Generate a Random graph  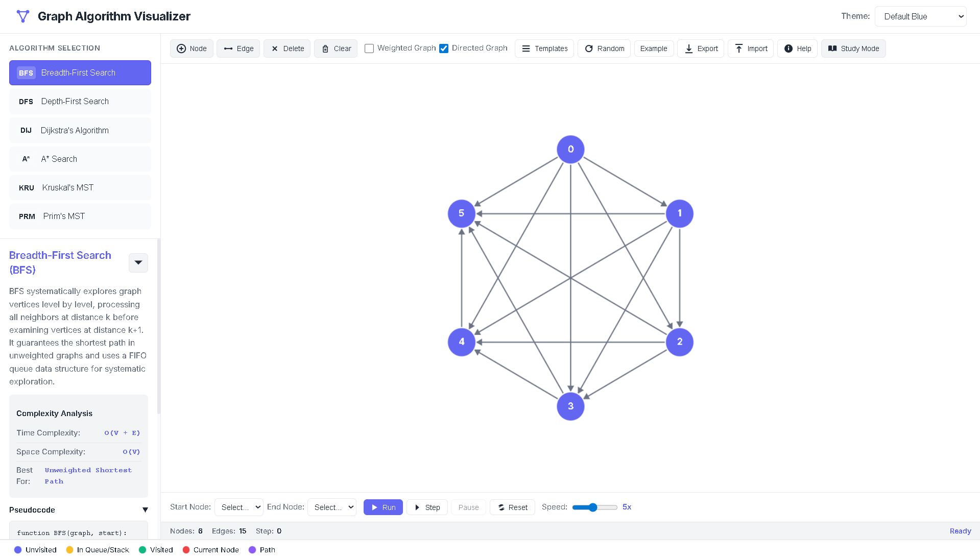click(x=604, y=48)
